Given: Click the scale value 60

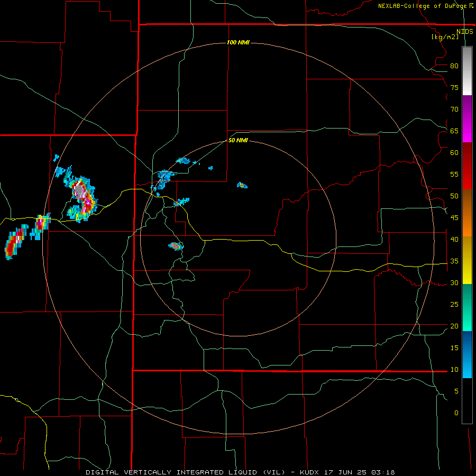Looking at the screenshot, I should click(x=454, y=153).
